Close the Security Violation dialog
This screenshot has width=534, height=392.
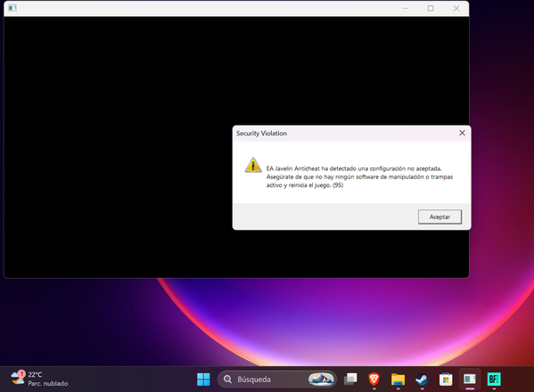462,133
